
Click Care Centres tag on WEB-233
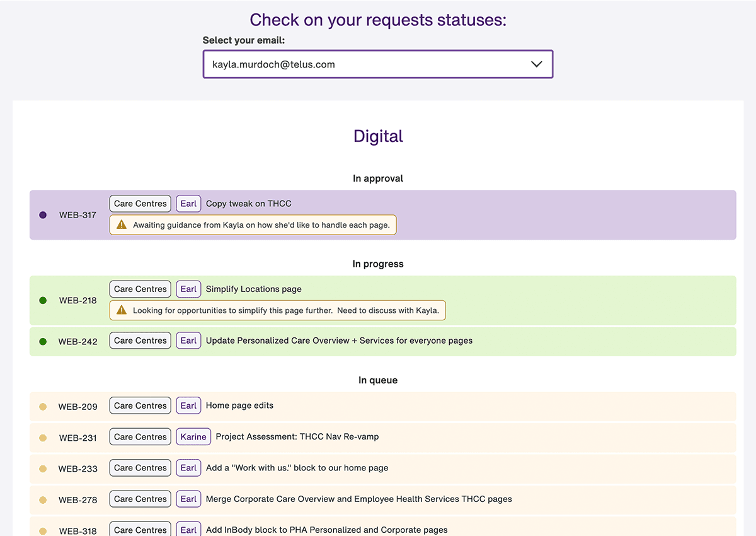140,468
